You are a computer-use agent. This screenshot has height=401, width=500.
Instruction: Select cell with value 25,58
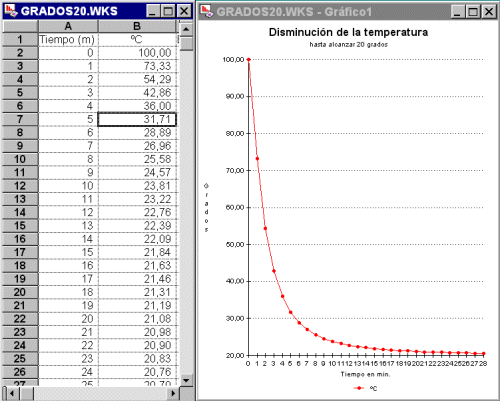[x=137, y=159]
